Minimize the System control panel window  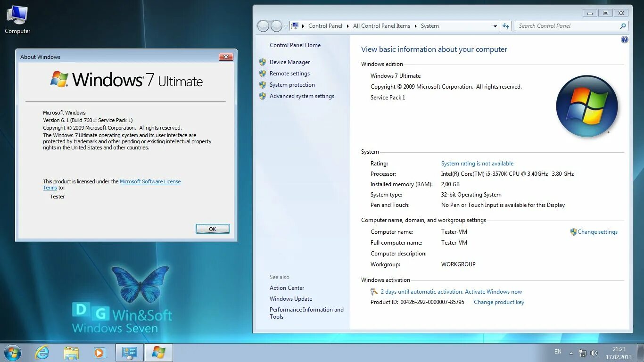(590, 13)
